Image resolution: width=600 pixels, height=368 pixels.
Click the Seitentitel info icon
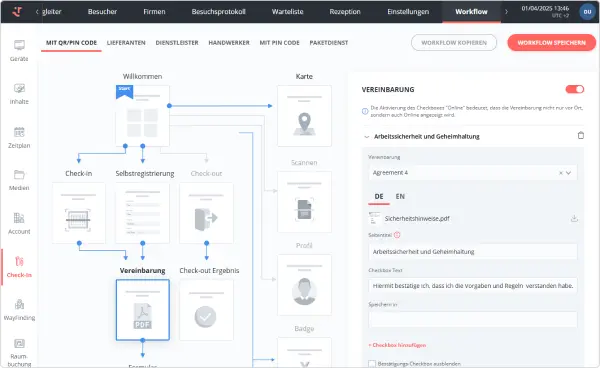[x=397, y=235]
